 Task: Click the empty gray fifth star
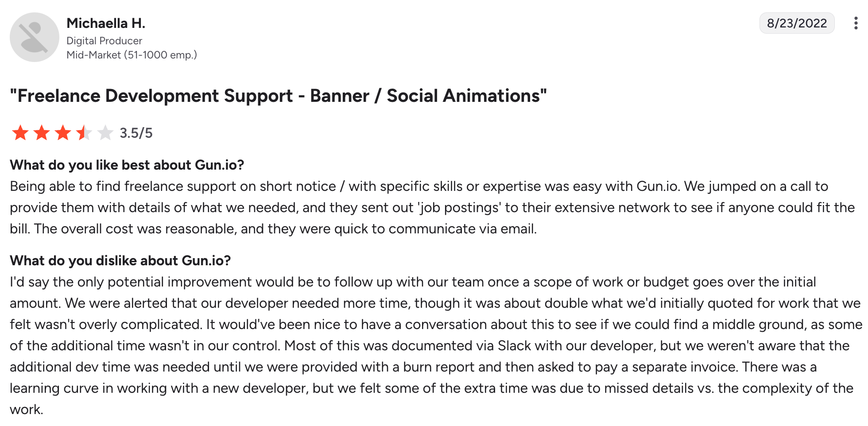tap(105, 133)
